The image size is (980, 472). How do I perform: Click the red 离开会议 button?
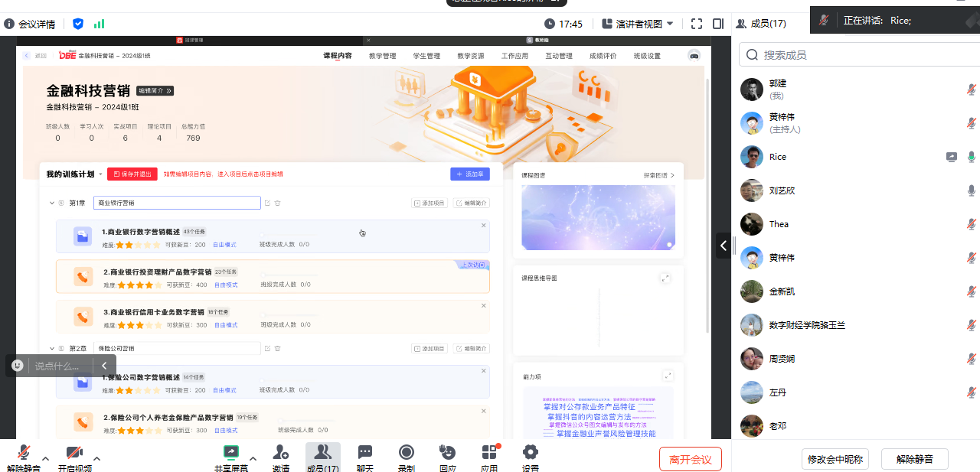pos(690,459)
